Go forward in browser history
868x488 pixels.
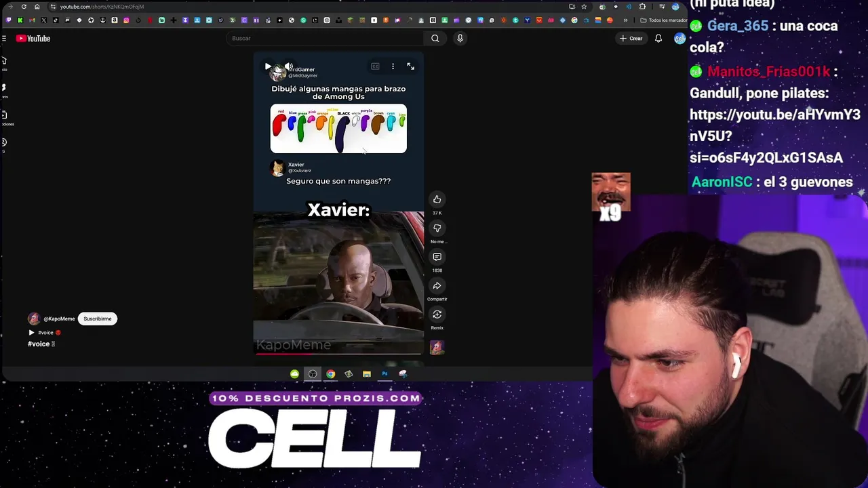pyautogui.click(x=10, y=7)
